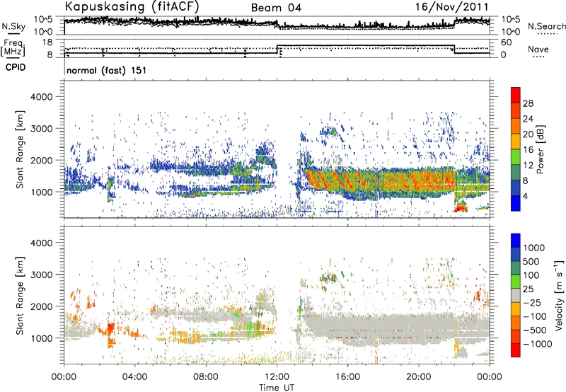Click the Time UT axis title

[x=277, y=388]
